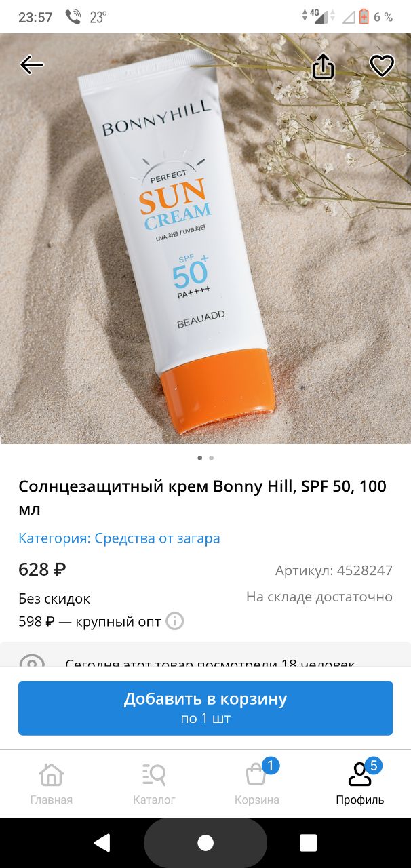Select the first image page dot

(199, 458)
